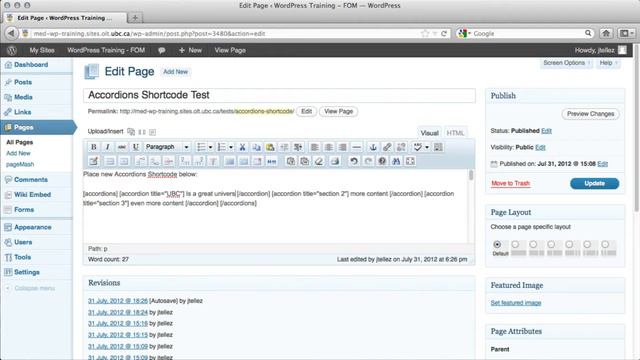Screen dimensions: 640x360
Task: Toggle bold formatting in editor toolbar
Action: [93, 147]
